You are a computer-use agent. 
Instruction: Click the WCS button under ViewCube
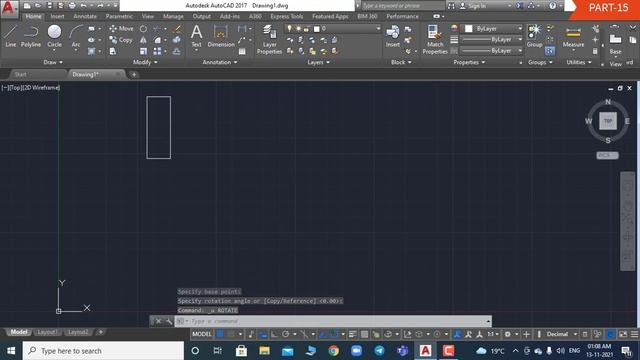[x=607, y=155]
